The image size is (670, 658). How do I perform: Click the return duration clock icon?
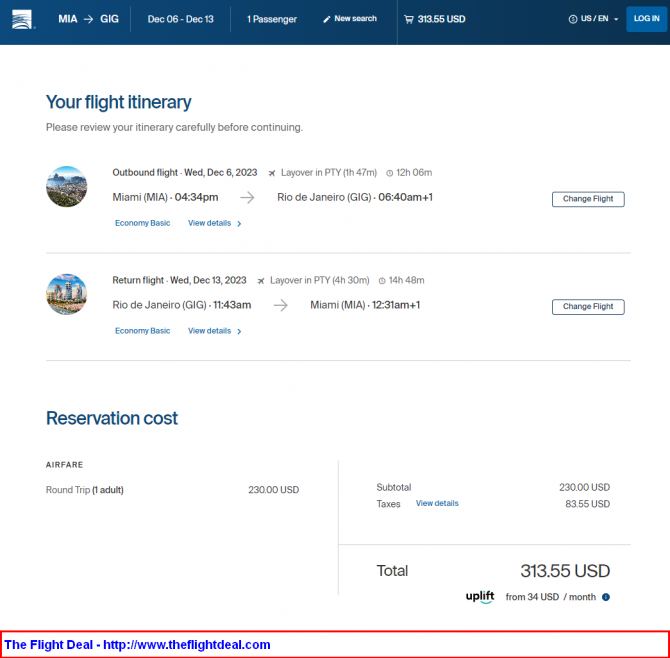[x=382, y=281]
